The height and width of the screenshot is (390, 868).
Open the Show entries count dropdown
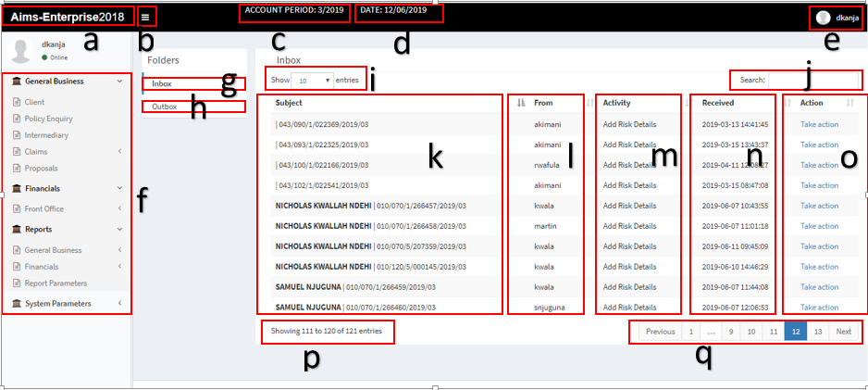tap(312, 81)
